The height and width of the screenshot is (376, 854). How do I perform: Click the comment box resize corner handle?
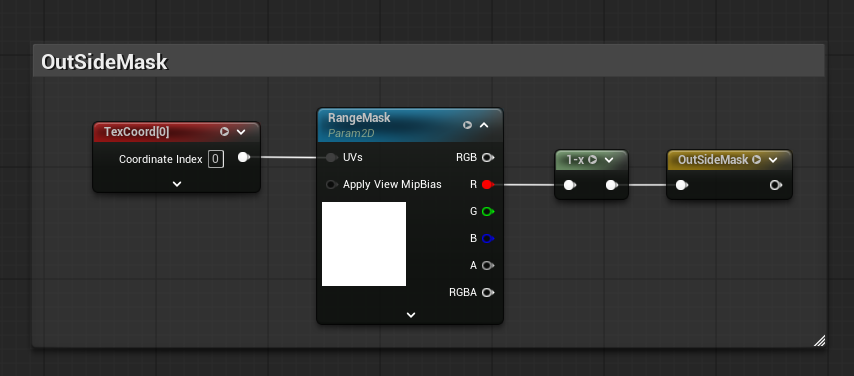pyautogui.click(x=819, y=341)
